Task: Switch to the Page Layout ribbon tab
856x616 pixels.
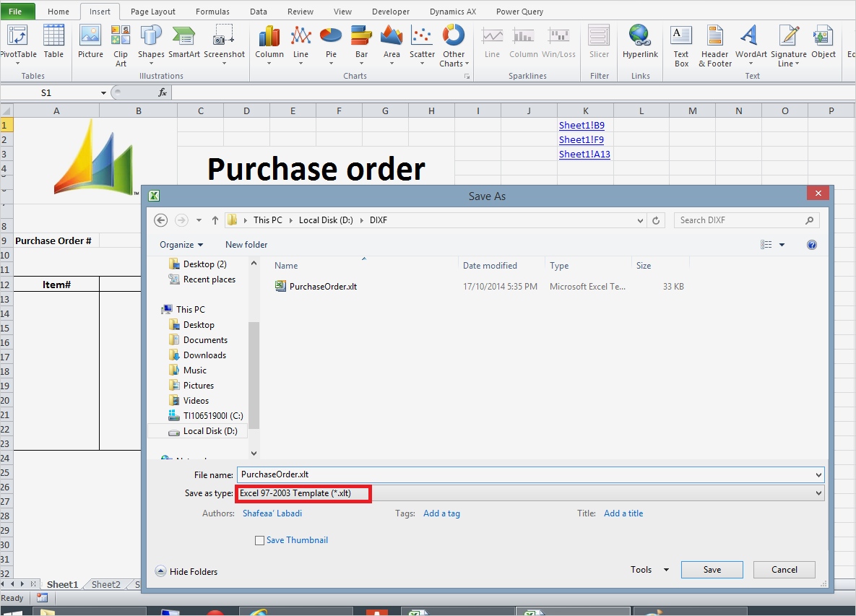Action: click(x=152, y=11)
